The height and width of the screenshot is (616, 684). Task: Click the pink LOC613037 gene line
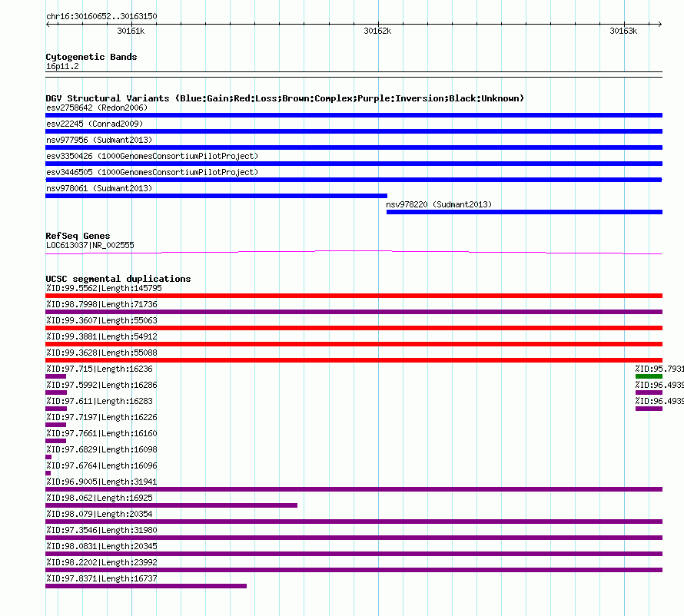pyautogui.click(x=354, y=251)
